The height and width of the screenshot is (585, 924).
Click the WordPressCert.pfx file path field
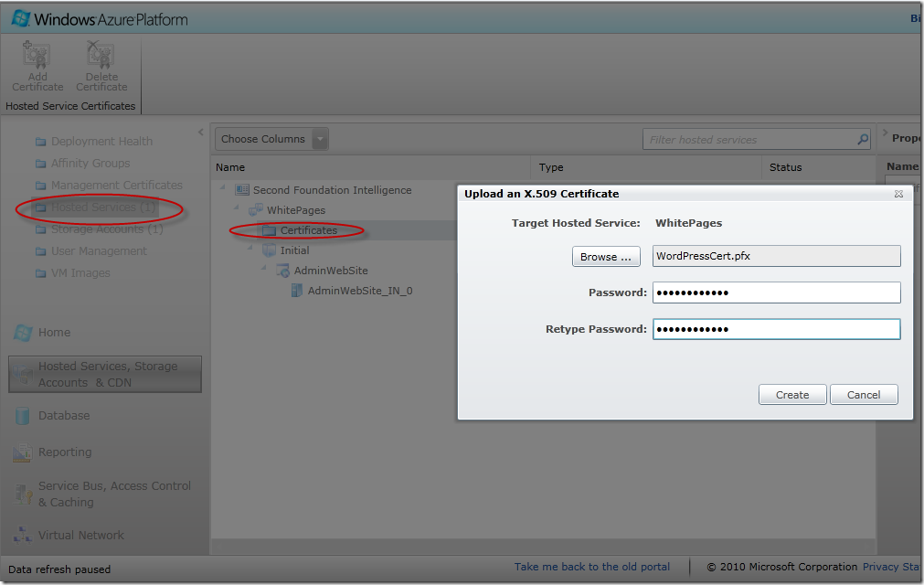(776, 256)
